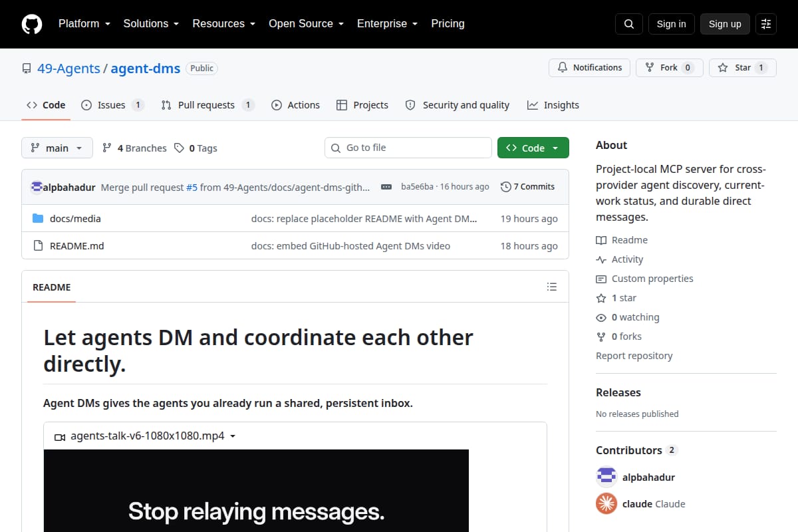The image size is (798, 532).
Task: Click the claude contributor avatar
Action: pos(606,503)
